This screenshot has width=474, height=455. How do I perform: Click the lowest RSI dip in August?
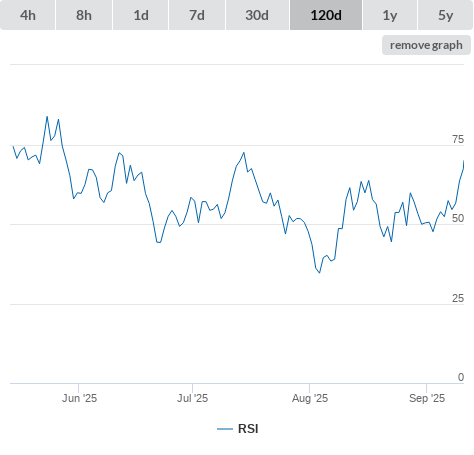[319, 273]
